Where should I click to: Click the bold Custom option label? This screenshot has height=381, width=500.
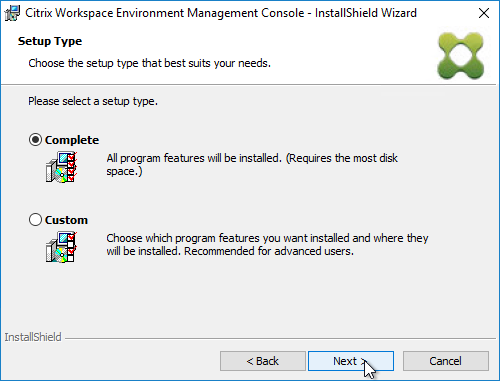66,220
